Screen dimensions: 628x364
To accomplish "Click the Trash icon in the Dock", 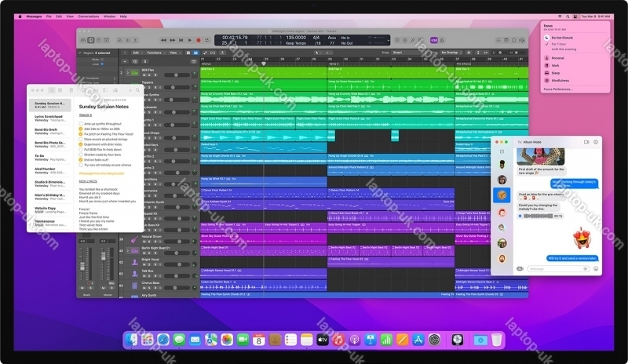I will pos(496,339).
